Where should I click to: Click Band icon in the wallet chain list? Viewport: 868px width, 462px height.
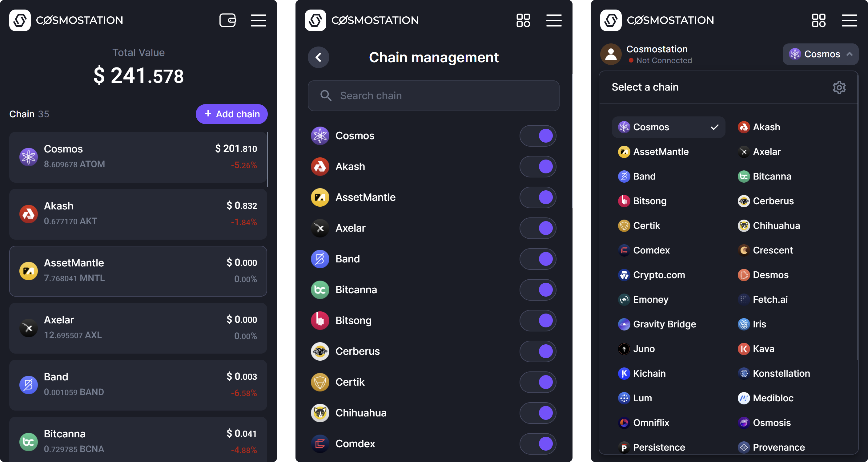click(x=28, y=385)
